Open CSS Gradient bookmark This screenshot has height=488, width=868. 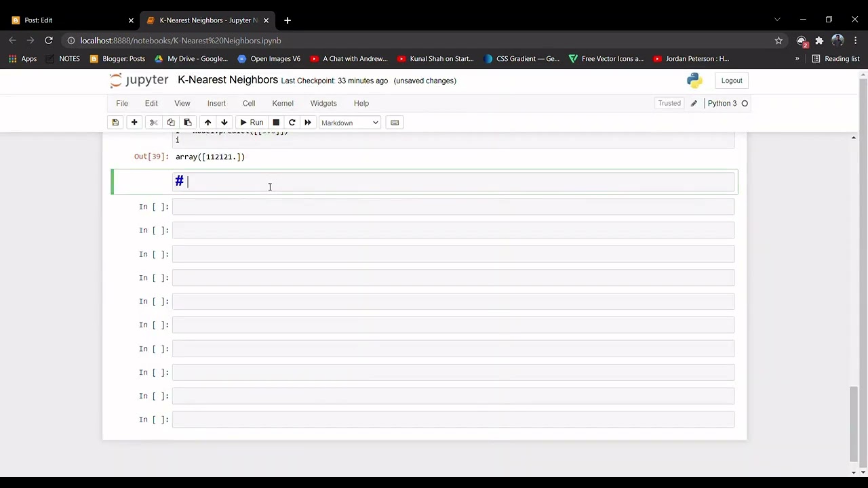click(x=521, y=59)
